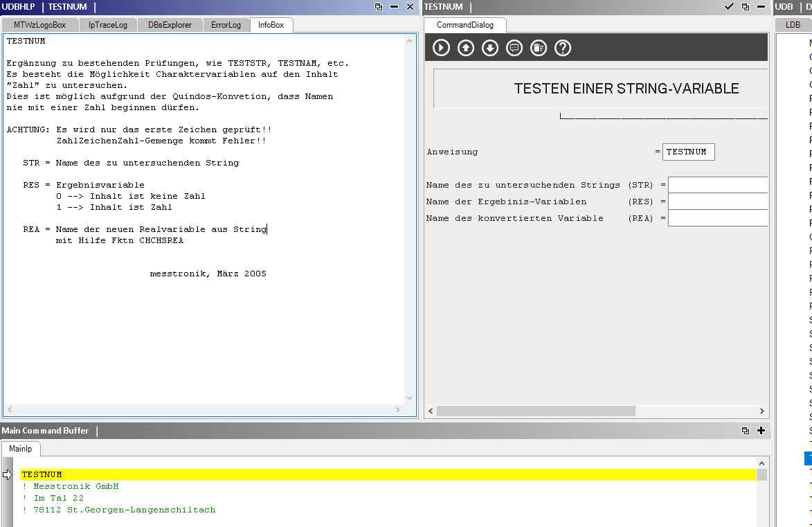Click the speech bubble comment icon

[514, 48]
